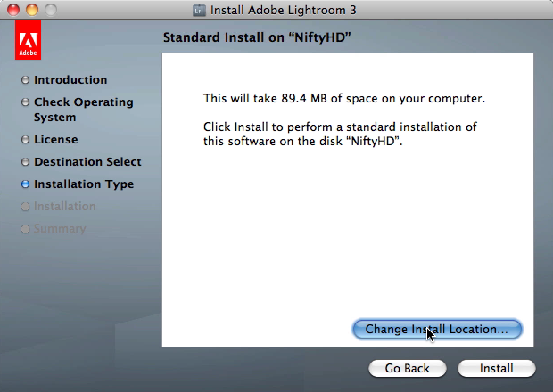Click the disabled grey zoom button

pyautogui.click(x=51, y=10)
